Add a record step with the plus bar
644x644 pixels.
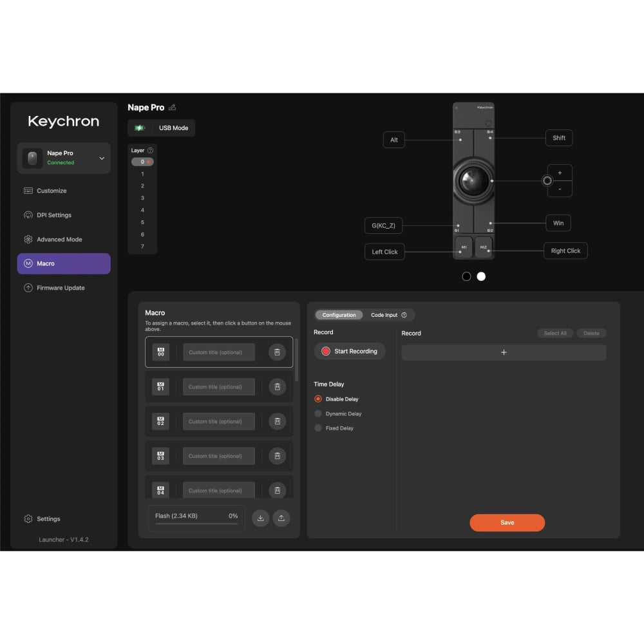(x=504, y=352)
